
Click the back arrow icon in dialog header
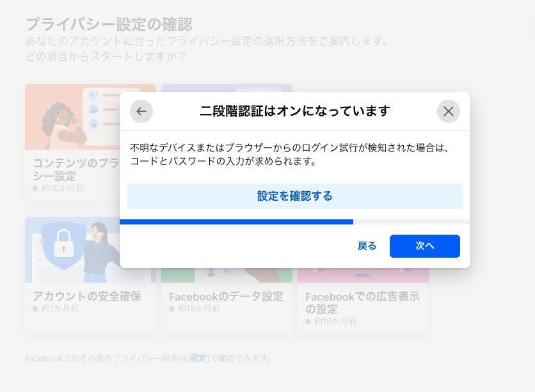click(141, 111)
